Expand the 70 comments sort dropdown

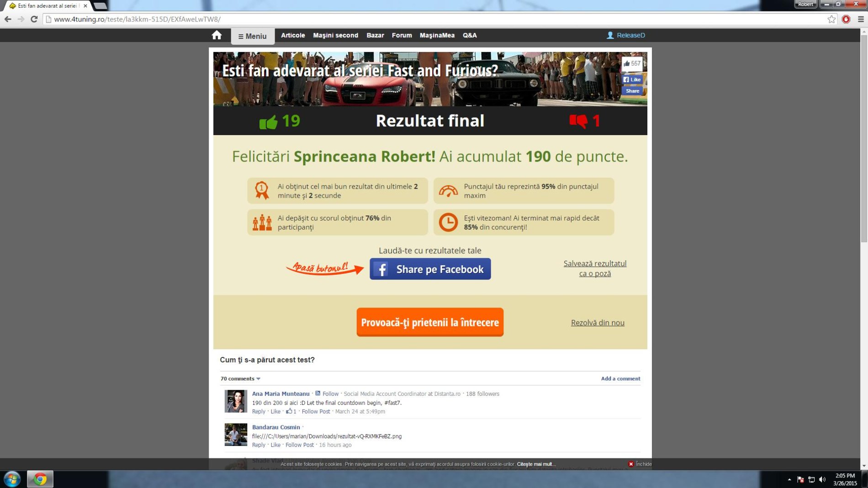[x=240, y=378]
